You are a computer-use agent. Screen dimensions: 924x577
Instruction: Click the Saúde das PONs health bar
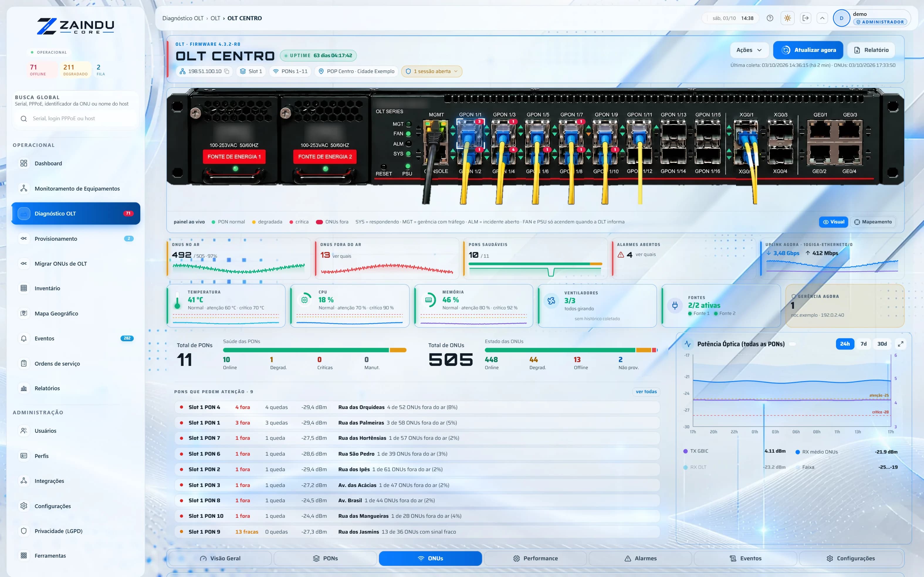coord(315,350)
